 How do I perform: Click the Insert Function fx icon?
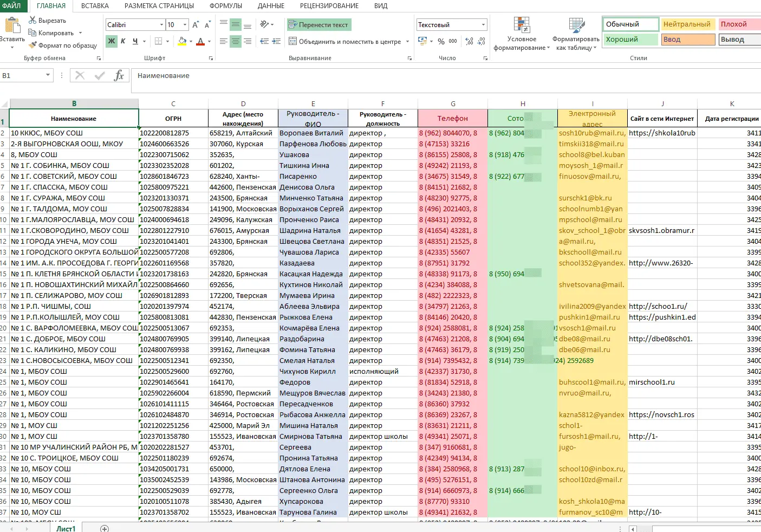coord(119,76)
